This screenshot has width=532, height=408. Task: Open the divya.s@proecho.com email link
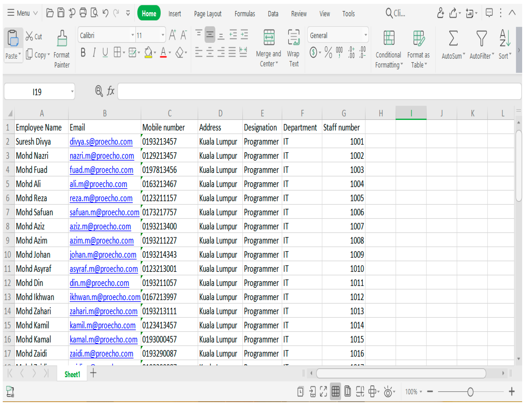point(101,142)
